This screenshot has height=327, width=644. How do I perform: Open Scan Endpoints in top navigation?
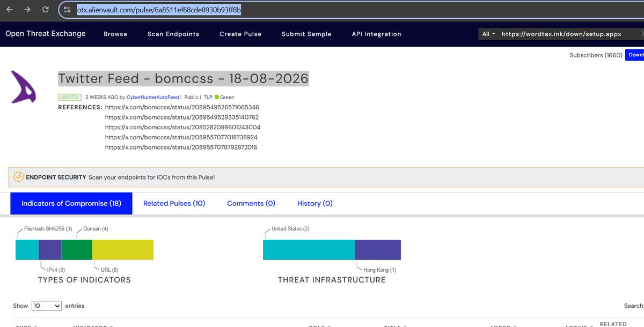click(173, 34)
